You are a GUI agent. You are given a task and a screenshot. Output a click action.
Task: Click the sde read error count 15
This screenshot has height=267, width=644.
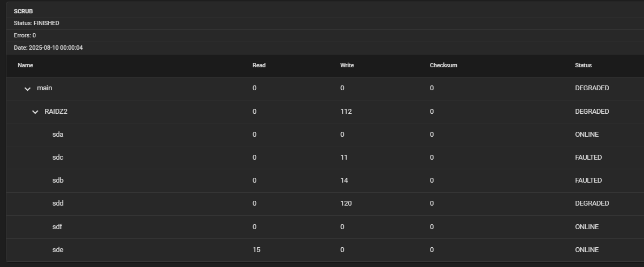pyautogui.click(x=256, y=250)
